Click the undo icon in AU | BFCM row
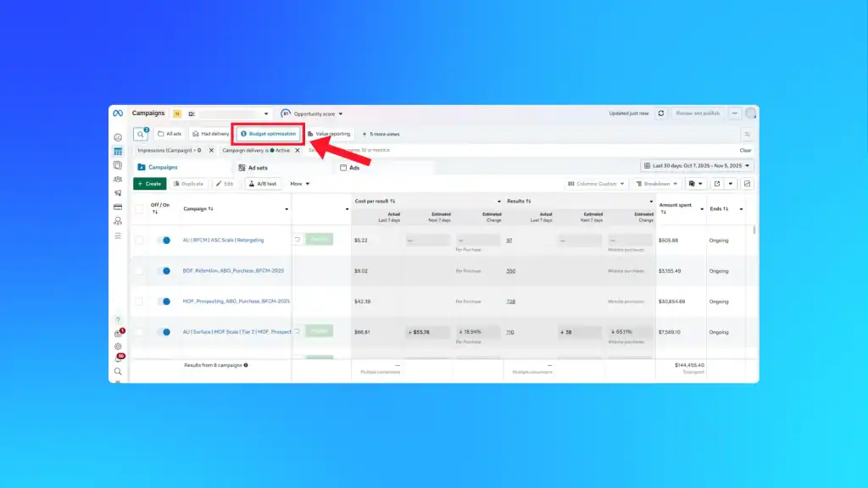Screen dimensions: 868x488 [x=298, y=240]
